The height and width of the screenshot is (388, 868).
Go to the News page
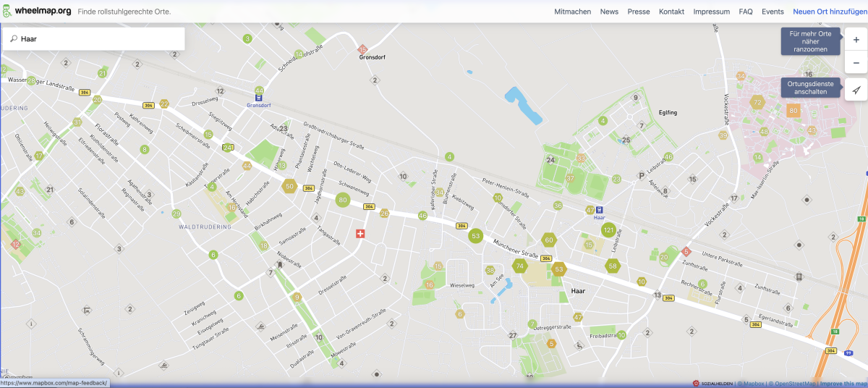609,12
